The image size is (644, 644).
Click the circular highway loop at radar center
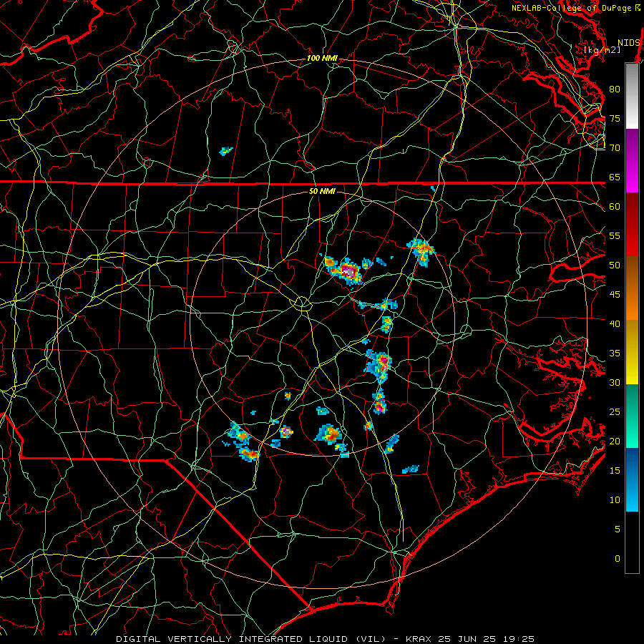click(302, 303)
